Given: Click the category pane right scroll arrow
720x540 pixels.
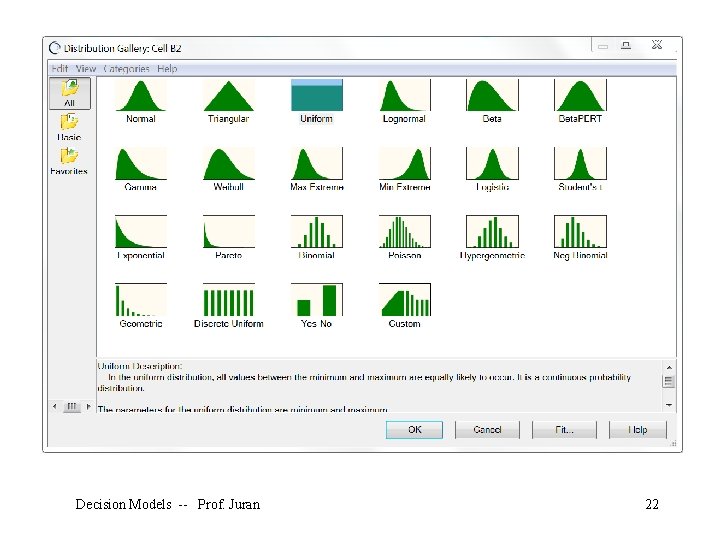Looking at the screenshot, I should coord(88,406).
